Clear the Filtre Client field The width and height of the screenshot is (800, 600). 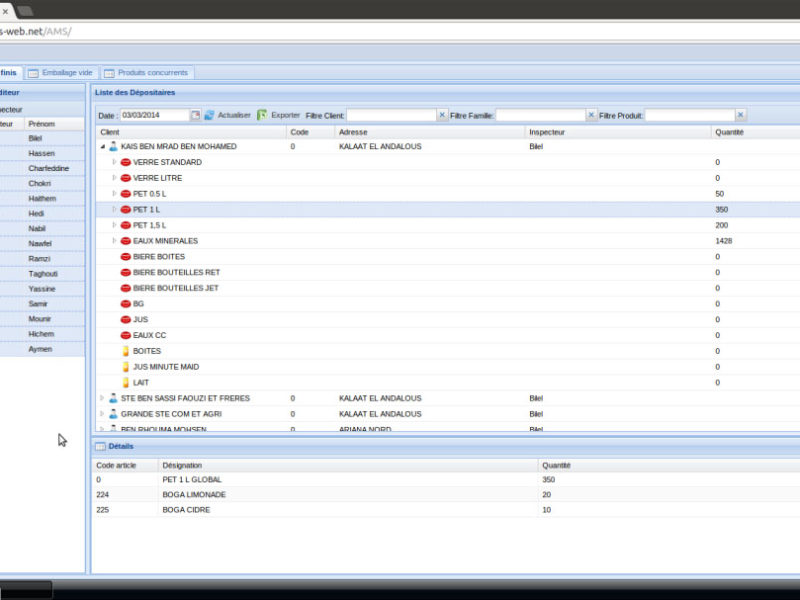click(442, 115)
